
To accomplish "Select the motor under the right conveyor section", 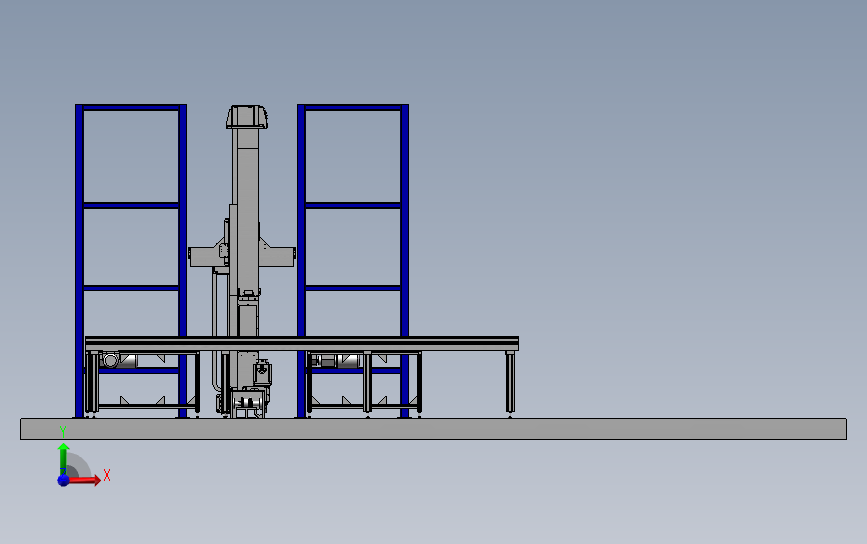I will tap(335, 360).
